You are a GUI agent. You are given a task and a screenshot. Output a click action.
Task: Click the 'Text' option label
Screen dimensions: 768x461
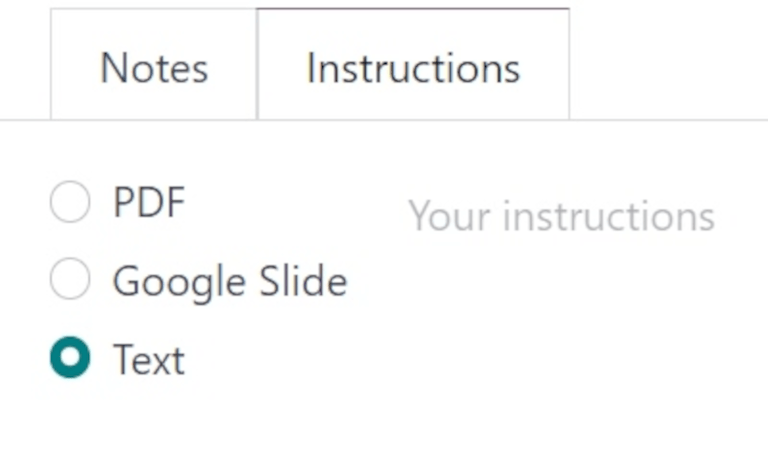(x=148, y=359)
